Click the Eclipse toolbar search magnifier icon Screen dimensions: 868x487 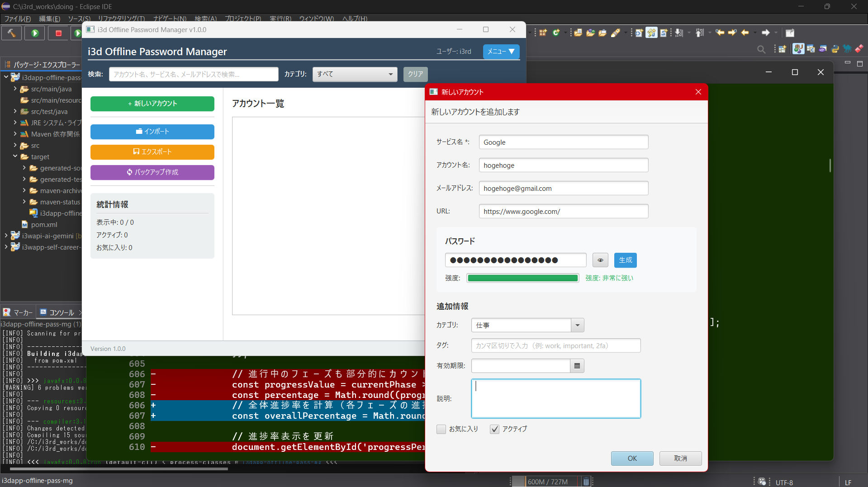tap(761, 49)
